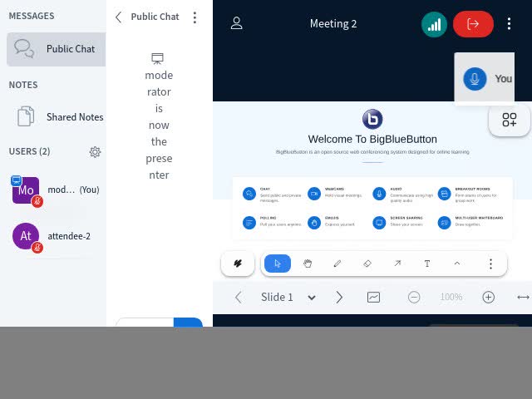Click the red leave meeting button
The image size is (532, 399).
click(473, 24)
